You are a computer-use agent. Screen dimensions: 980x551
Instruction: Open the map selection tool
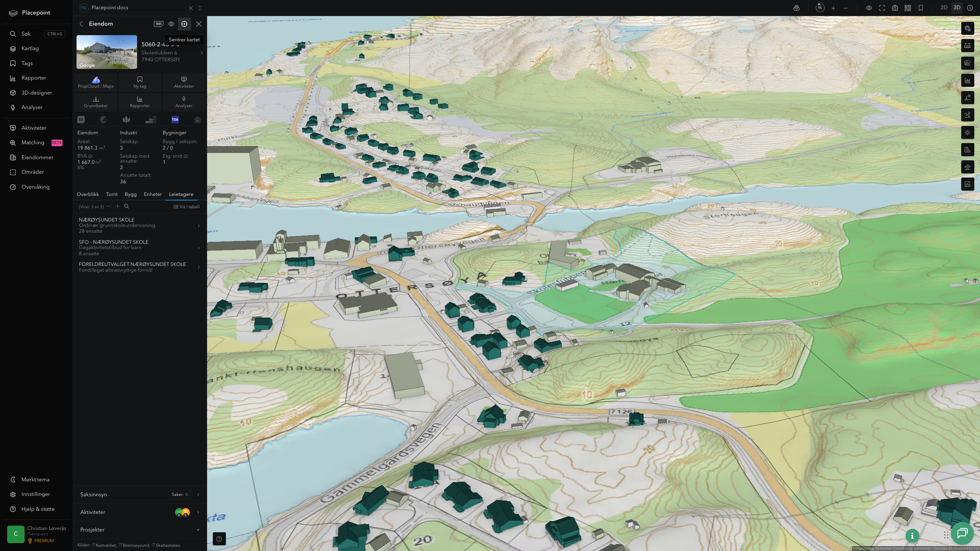point(967,28)
